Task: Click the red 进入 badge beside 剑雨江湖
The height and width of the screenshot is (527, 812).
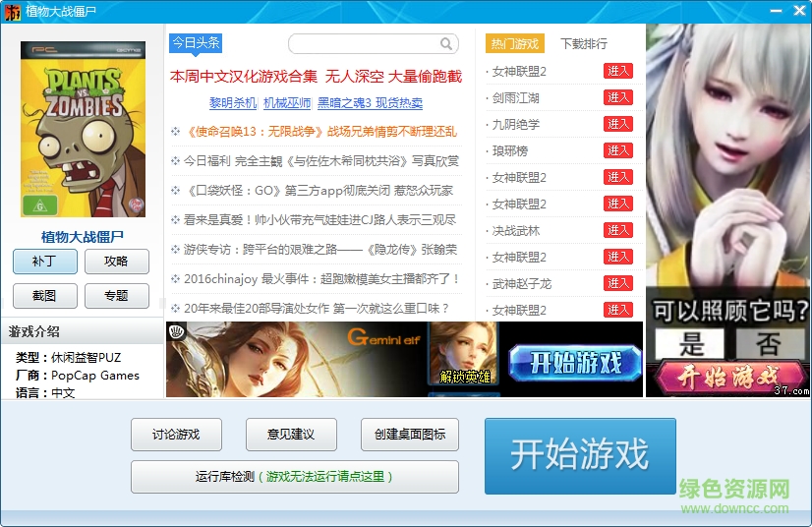Action: [x=618, y=97]
